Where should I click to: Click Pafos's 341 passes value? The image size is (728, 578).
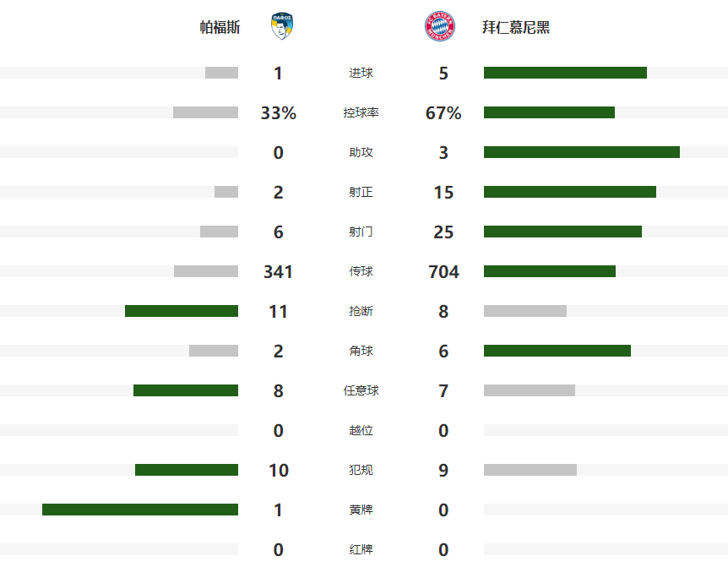278,272
